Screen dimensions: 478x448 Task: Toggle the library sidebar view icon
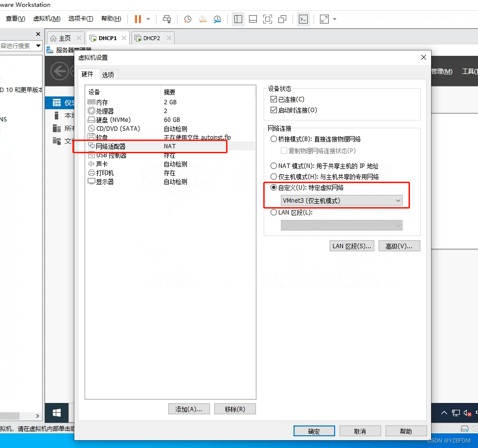pyautogui.click(x=238, y=19)
